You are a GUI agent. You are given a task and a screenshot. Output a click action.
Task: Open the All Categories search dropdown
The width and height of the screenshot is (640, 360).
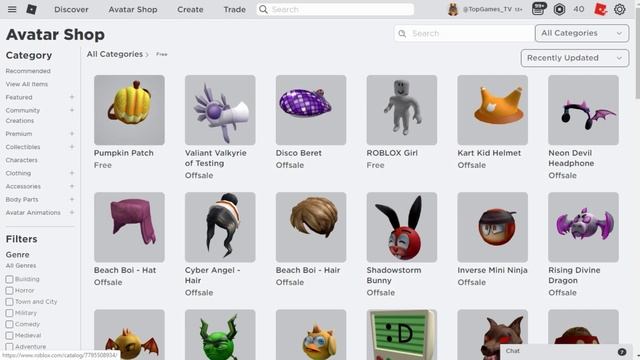click(x=582, y=33)
